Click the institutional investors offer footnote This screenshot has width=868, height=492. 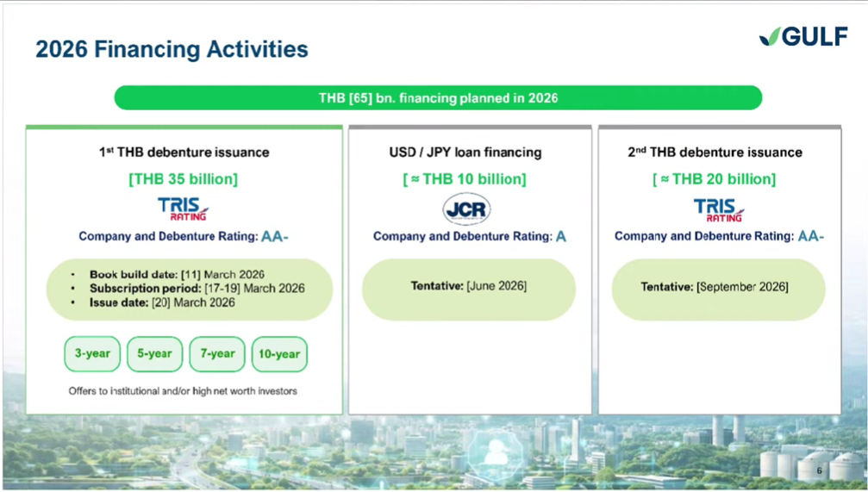[x=183, y=391]
